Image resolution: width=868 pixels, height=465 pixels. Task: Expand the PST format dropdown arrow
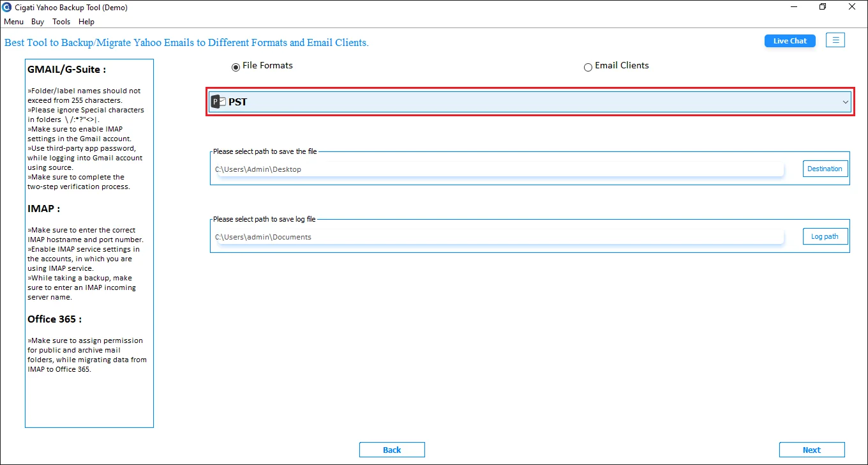(846, 102)
